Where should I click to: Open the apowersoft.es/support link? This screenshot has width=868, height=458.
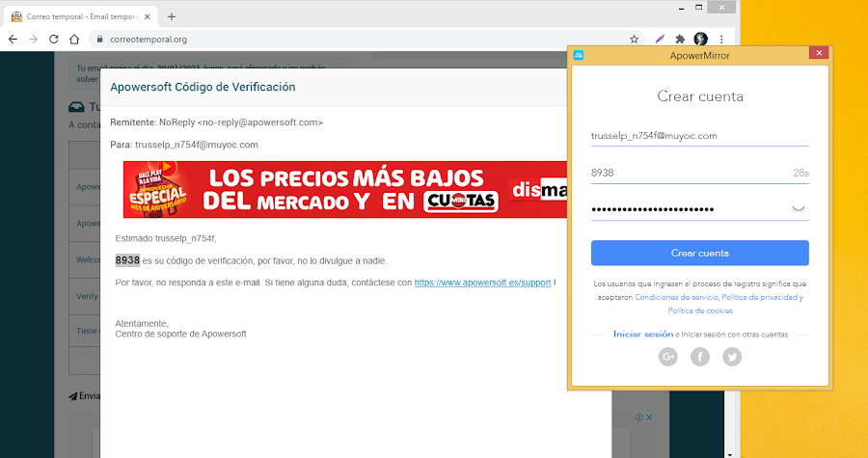482,283
